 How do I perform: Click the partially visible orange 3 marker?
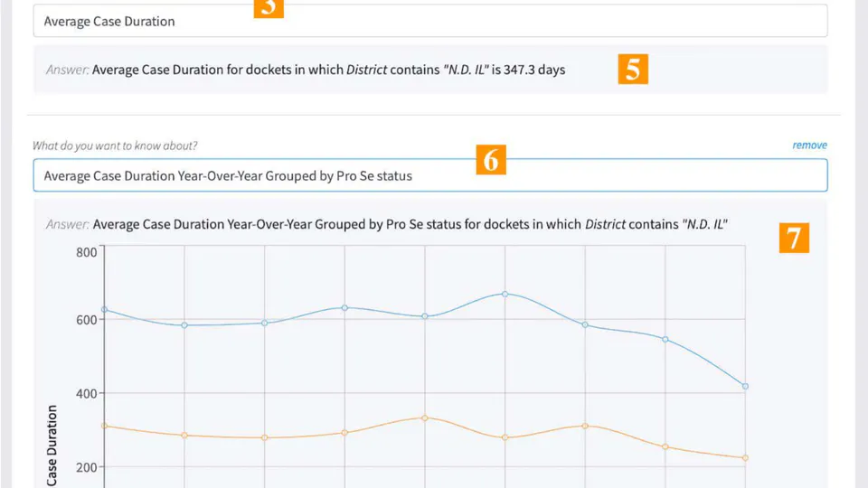pos(269,8)
